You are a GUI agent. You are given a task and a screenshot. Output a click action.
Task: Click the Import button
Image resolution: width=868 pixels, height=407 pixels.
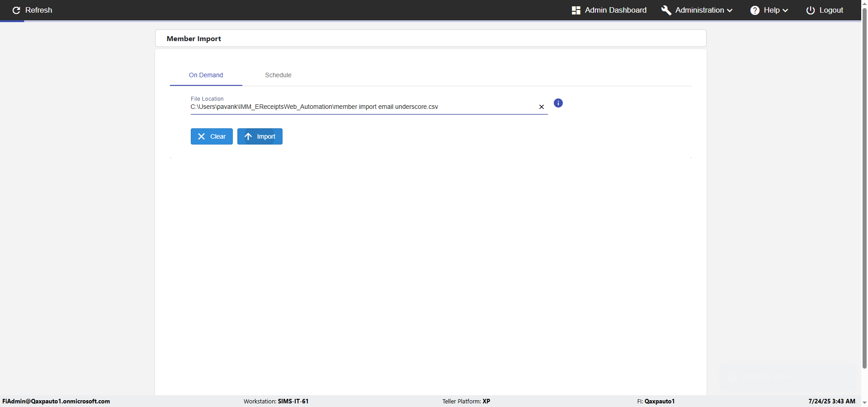260,136
